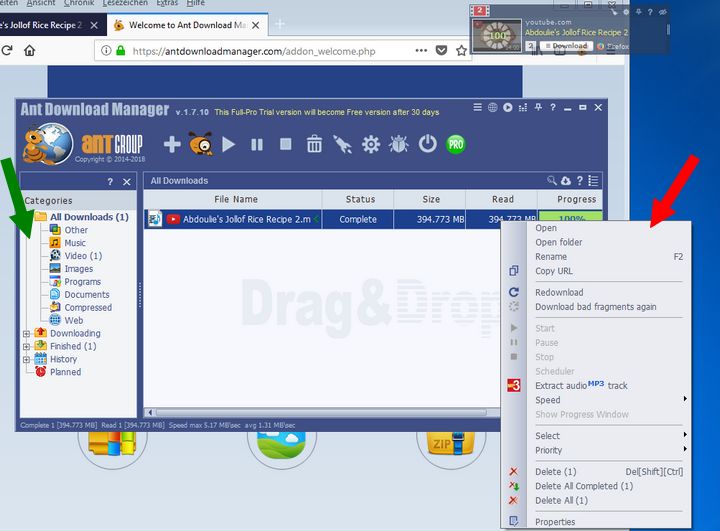The image size is (720, 531).
Task: Open settings with gear toolbar icon
Action: coord(371,145)
